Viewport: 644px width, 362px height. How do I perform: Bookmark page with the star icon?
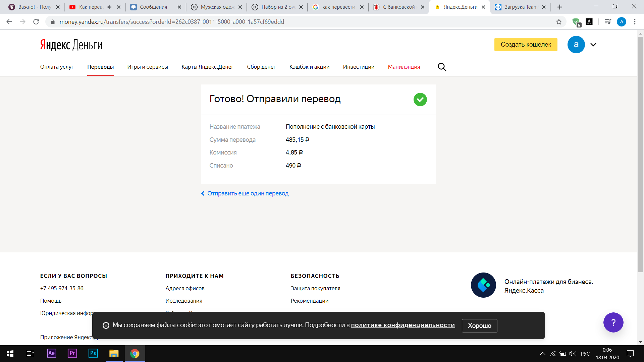pos(559,22)
